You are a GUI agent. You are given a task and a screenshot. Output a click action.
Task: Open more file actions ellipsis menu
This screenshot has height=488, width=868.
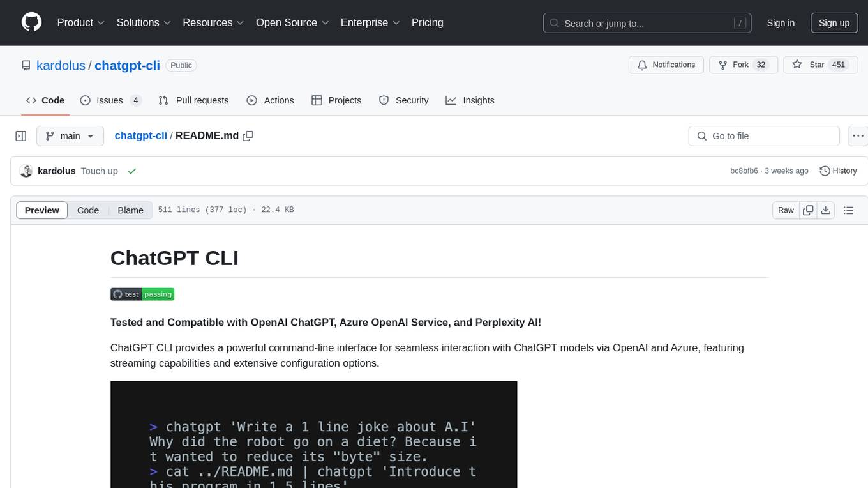858,136
